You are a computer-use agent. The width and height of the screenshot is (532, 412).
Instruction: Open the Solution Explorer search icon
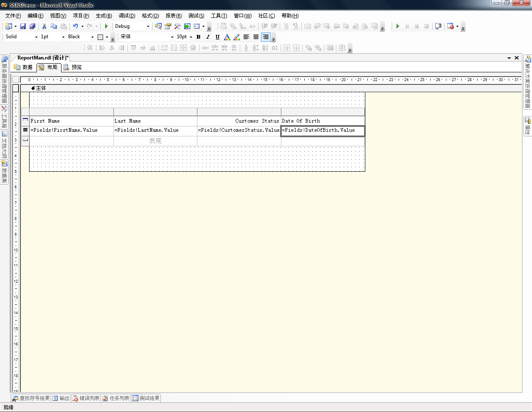(x=158, y=26)
